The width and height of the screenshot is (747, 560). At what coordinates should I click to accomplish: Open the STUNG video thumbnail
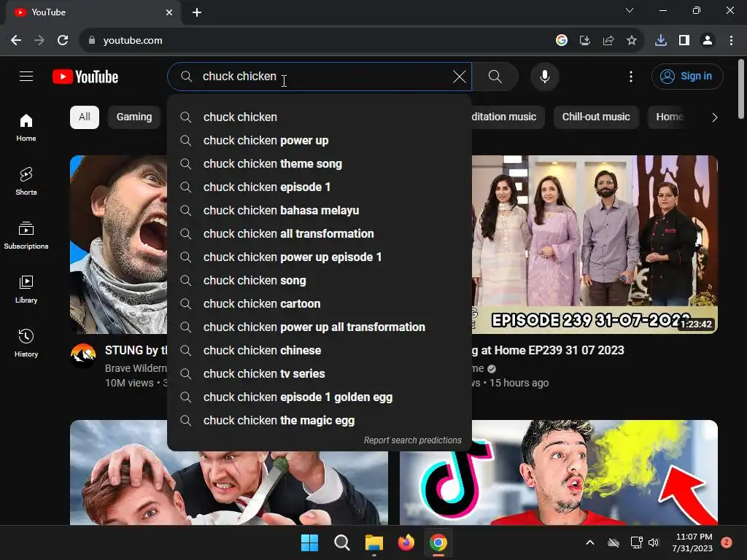(119, 244)
